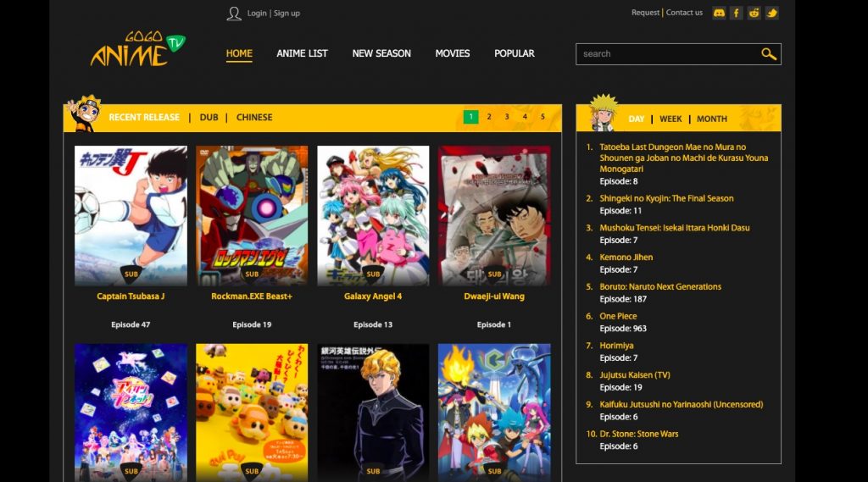
Task: Go to HOME in navigation
Action: pos(239,53)
